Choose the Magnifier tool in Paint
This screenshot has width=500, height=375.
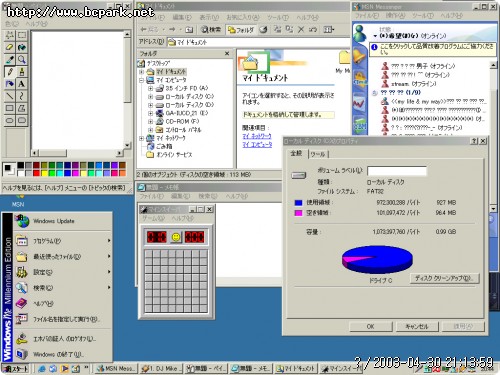click(22, 59)
